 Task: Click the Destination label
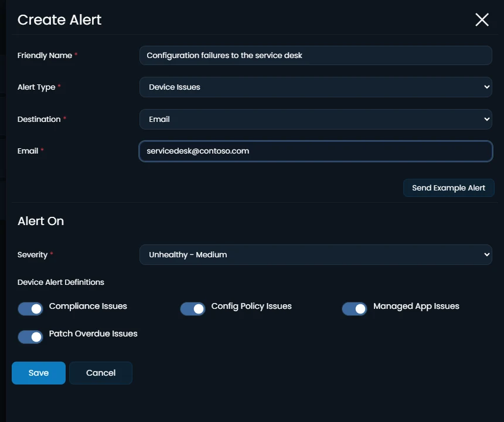pos(39,119)
